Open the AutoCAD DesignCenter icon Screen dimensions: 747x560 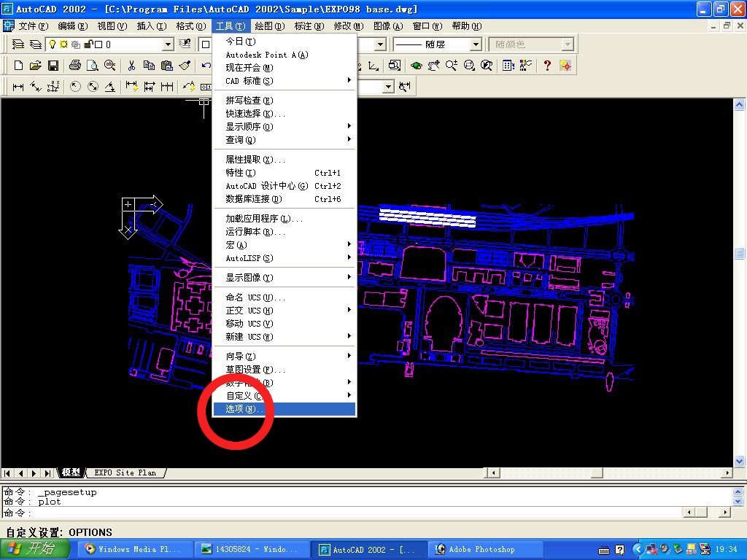508,66
